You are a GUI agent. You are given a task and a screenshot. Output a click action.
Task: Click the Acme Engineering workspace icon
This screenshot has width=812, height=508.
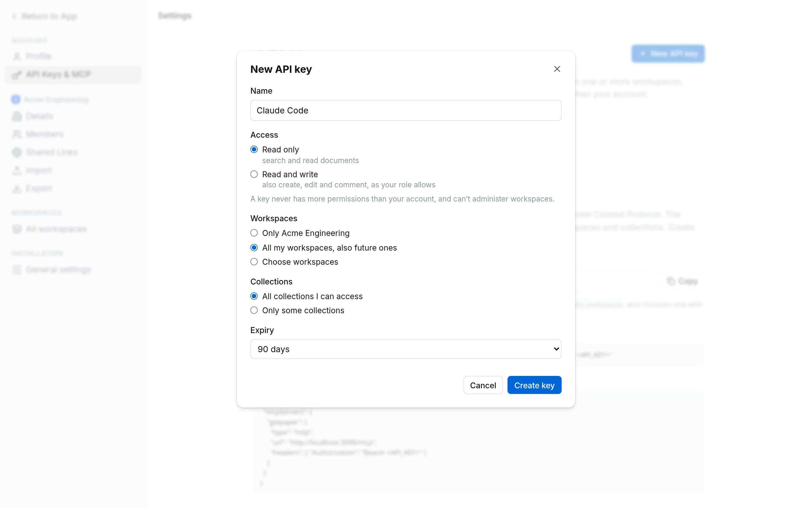16,99
